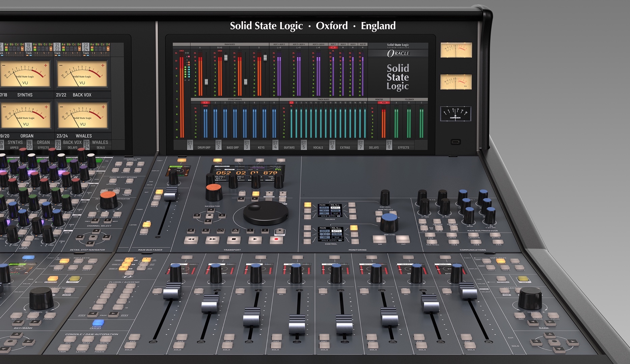Toggle the monitoring CUT button
630x364 pixels.
[403, 239]
